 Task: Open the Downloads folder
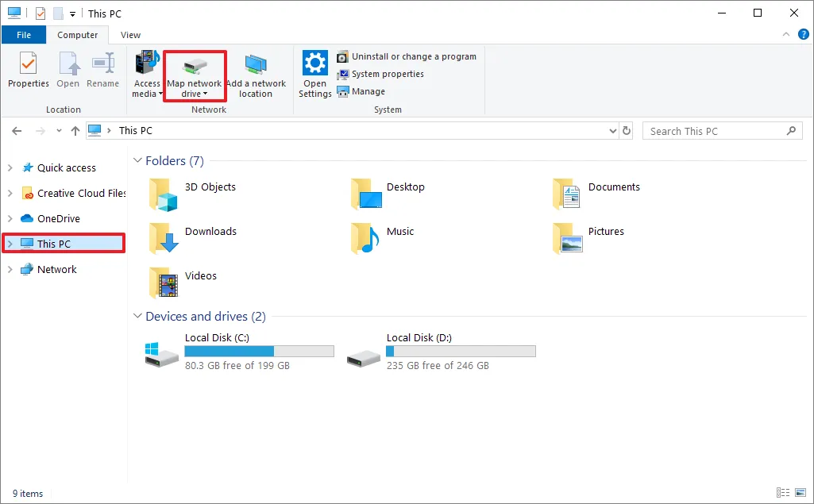tap(210, 232)
